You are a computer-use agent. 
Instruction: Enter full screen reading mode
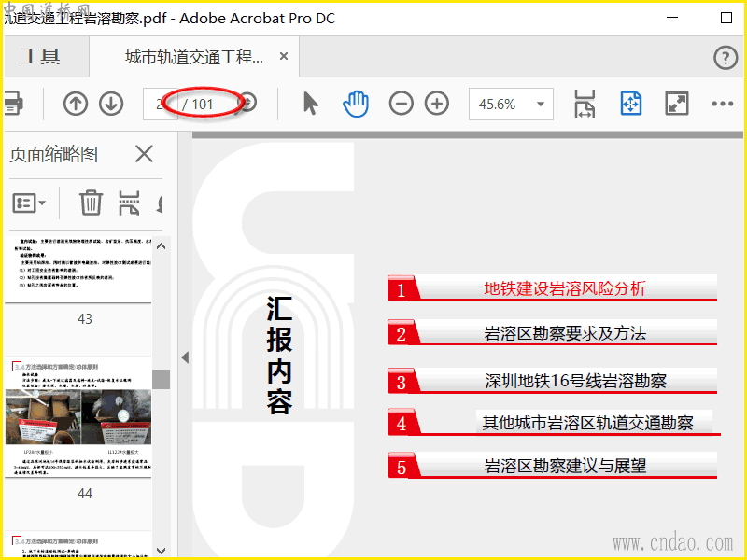pos(676,104)
